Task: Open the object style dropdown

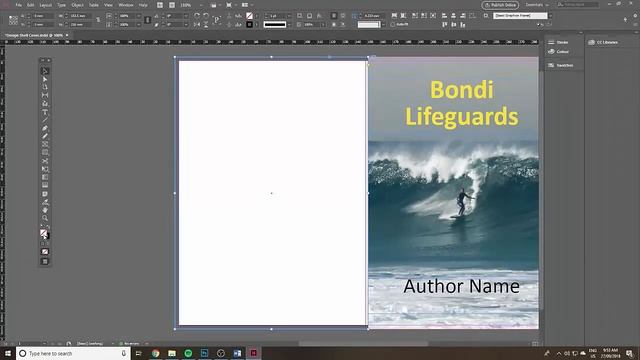Action: coord(550,16)
